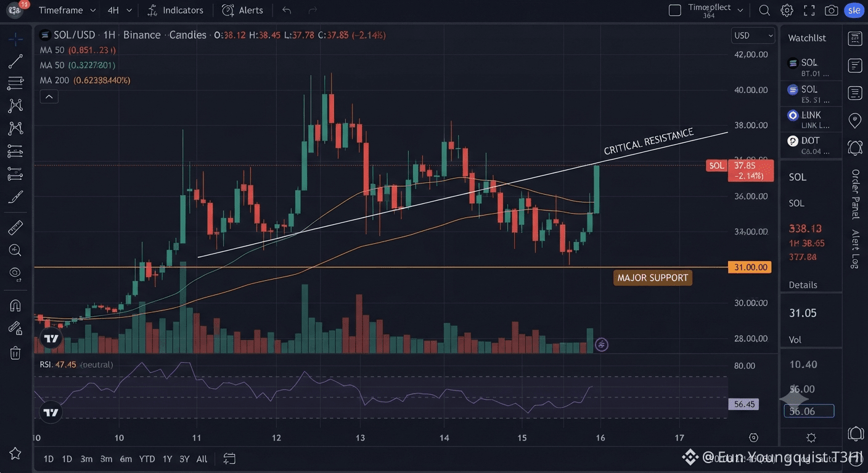Click the target icon at chart bottom right
This screenshot has height=473, width=868.
753,437
